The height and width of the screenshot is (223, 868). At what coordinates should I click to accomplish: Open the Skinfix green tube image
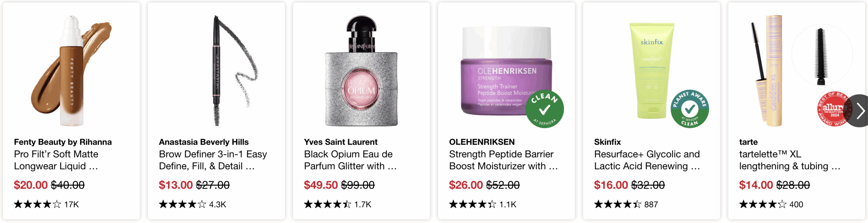coord(652,70)
